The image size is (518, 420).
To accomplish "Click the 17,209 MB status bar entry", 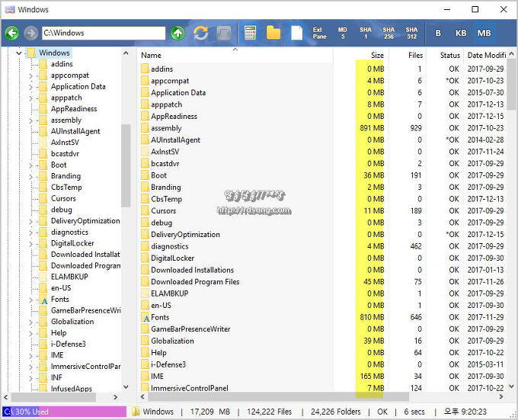I will click(210, 412).
